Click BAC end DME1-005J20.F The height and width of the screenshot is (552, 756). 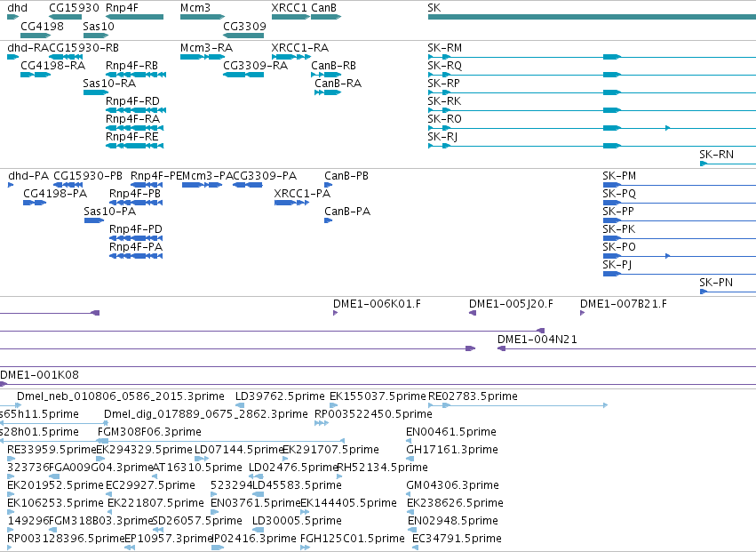[511, 305]
